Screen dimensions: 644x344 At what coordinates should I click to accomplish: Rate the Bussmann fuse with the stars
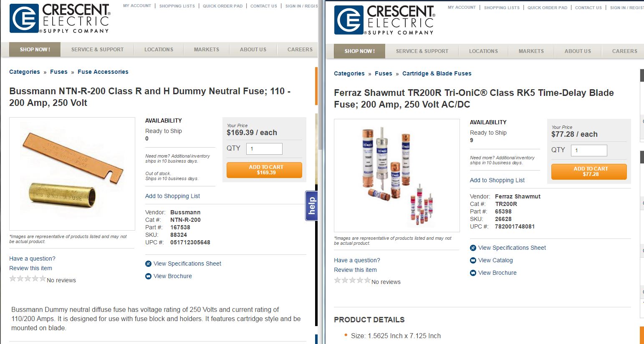pyautogui.click(x=28, y=279)
